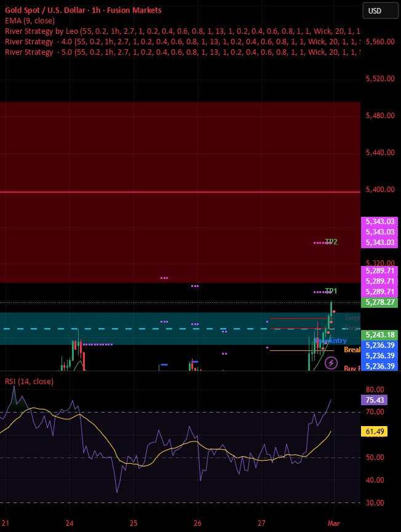The width and height of the screenshot is (401, 532).
Task: Click the 30.00 RSI axis label
Action: tap(375, 503)
